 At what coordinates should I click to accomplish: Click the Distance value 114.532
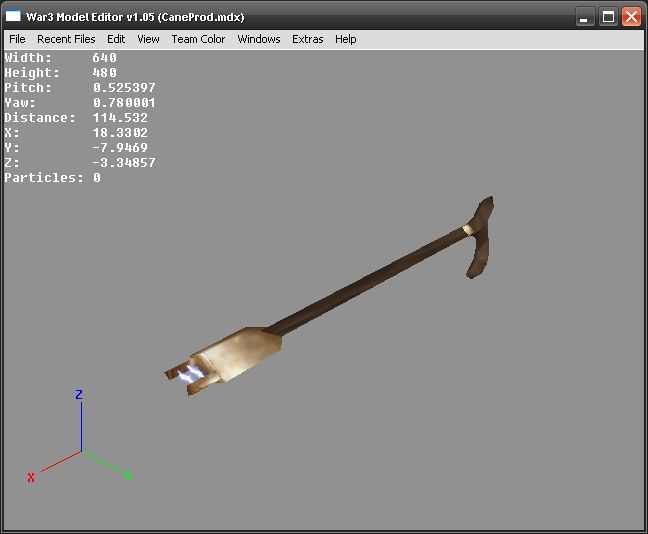point(120,118)
